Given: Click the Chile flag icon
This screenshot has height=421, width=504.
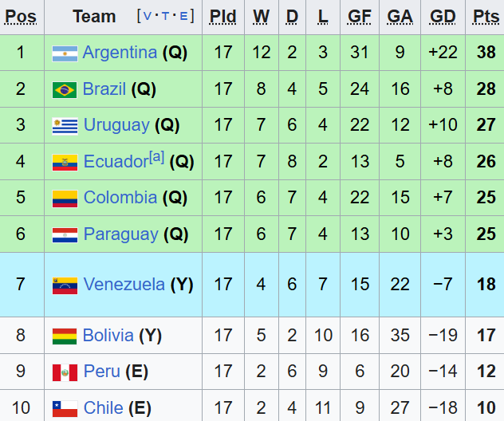Looking at the screenshot, I should pos(65,408).
